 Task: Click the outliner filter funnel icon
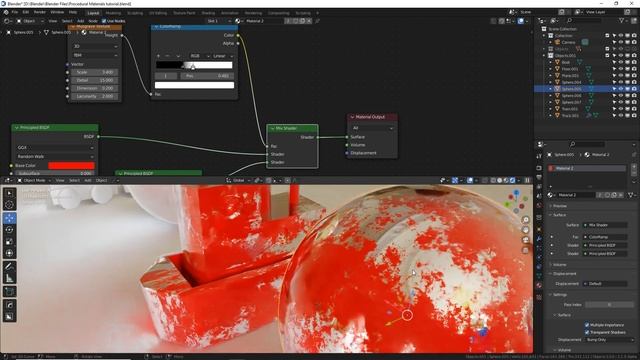tap(622, 20)
